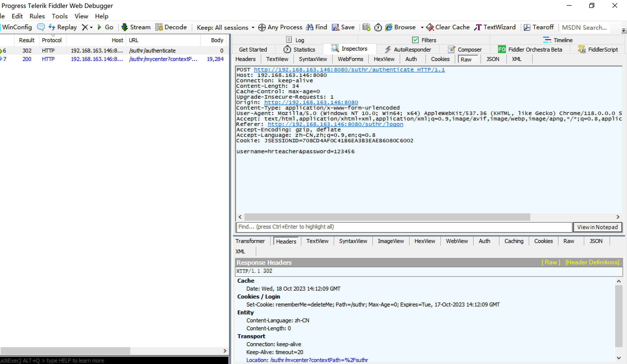
Task: Select the request Headers inspector tab
Action: (246, 59)
